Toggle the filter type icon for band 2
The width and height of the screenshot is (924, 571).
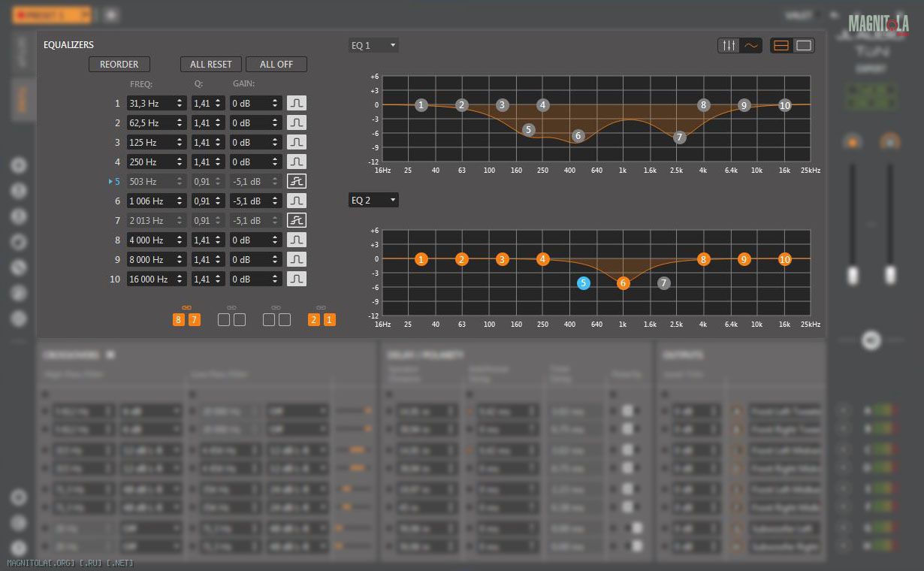coord(297,122)
